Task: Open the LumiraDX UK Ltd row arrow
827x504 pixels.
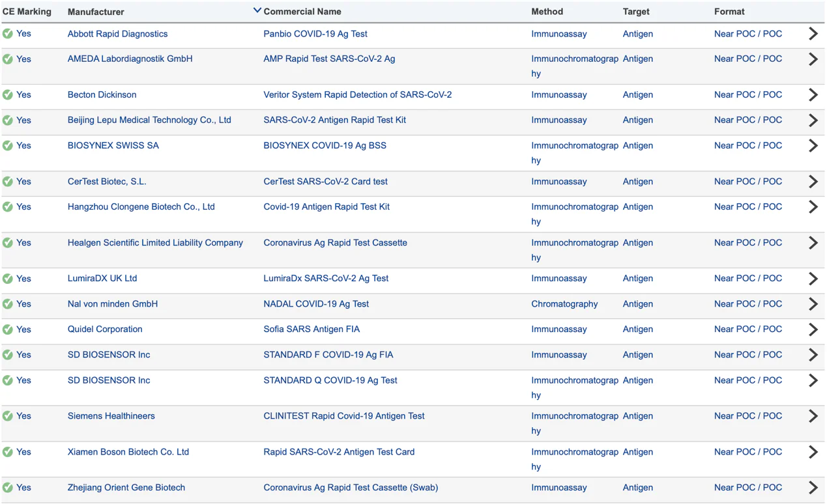Action: point(813,279)
